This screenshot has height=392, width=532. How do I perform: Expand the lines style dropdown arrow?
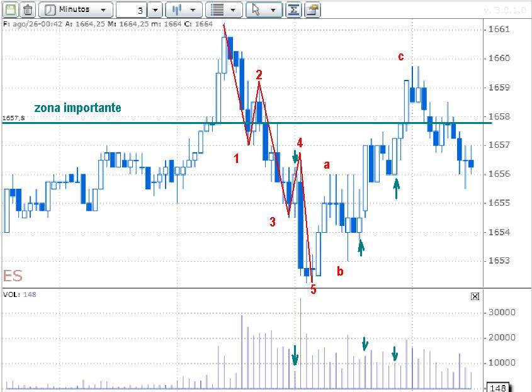coord(234,10)
